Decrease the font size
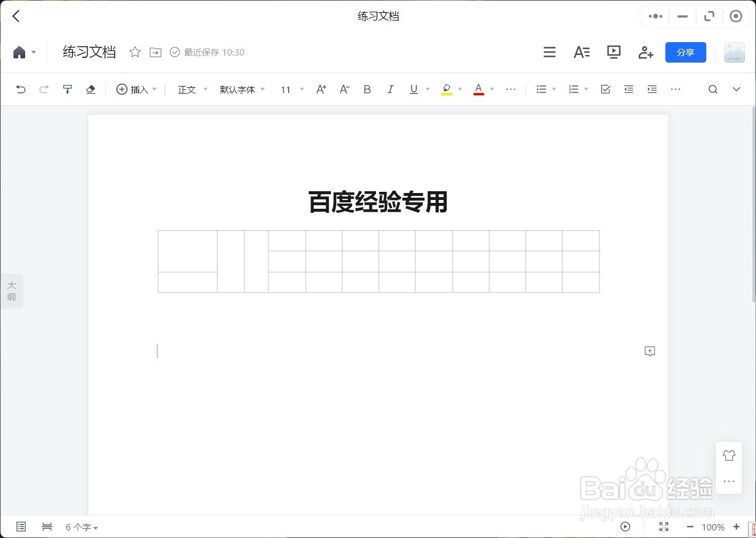 coord(344,89)
